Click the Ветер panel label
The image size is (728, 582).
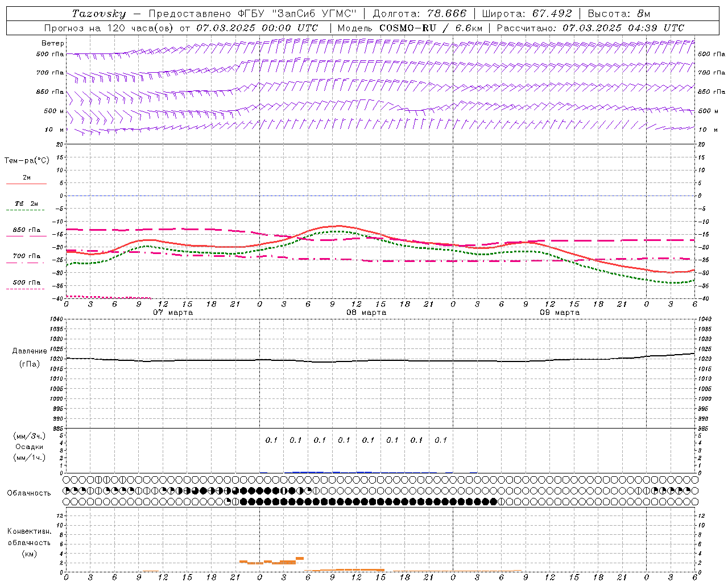(53, 43)
